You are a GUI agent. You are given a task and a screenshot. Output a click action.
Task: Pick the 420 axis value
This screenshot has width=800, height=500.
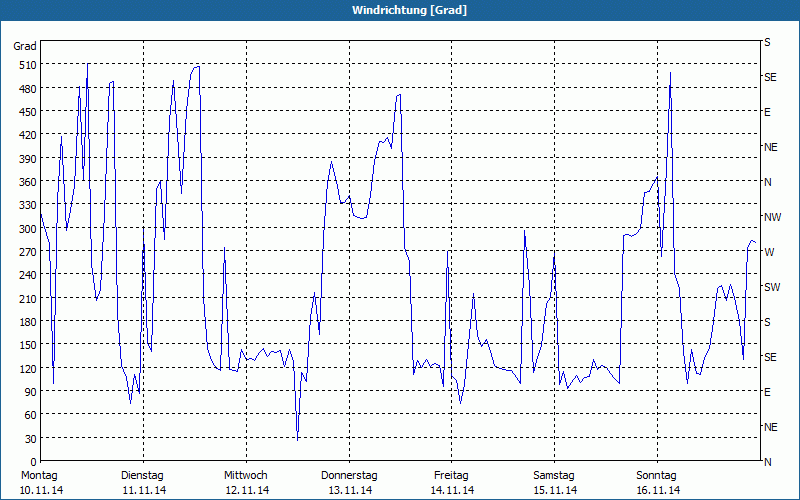(28, 135)
